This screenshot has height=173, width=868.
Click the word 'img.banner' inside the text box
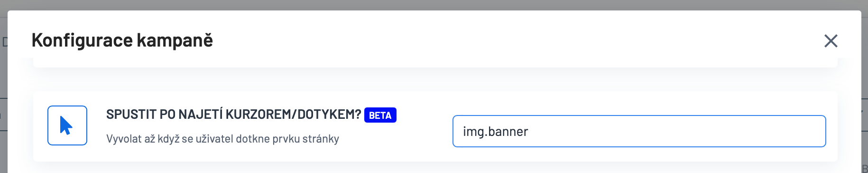(495, 132)
